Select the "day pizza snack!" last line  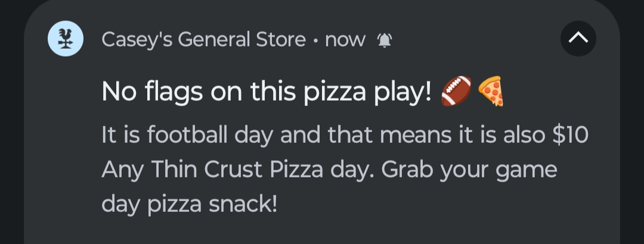click(190, 204)
